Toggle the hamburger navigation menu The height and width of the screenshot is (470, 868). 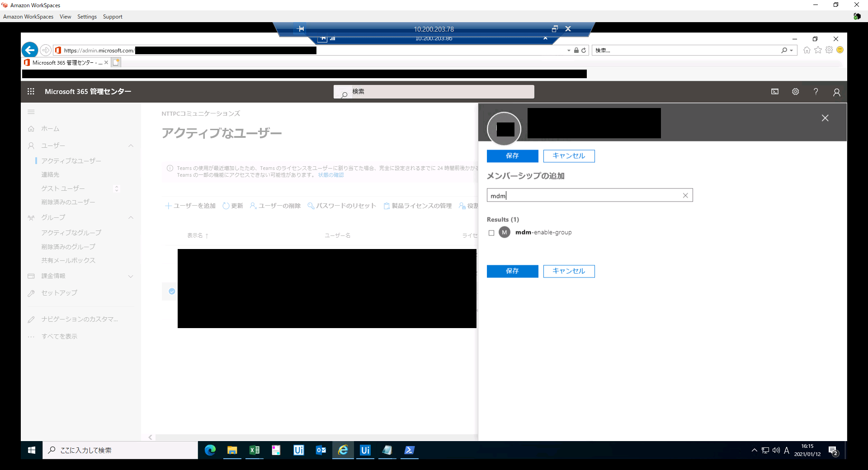[x=31, y=112]
